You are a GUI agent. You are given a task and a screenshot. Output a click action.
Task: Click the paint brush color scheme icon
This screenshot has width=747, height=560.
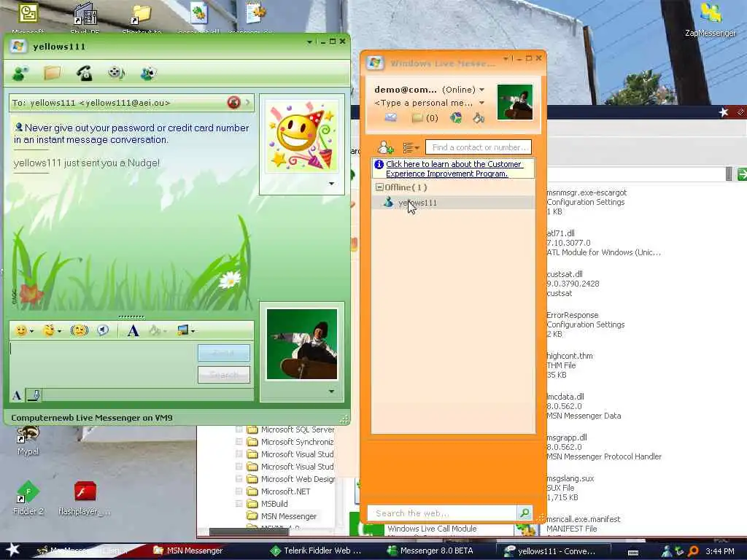coord(479,117)
